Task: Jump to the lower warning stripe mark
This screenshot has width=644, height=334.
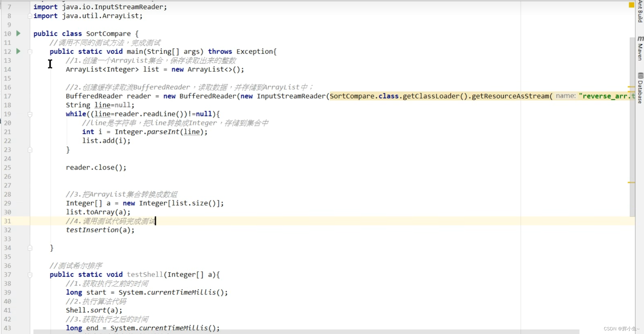Action: [631, 182]
